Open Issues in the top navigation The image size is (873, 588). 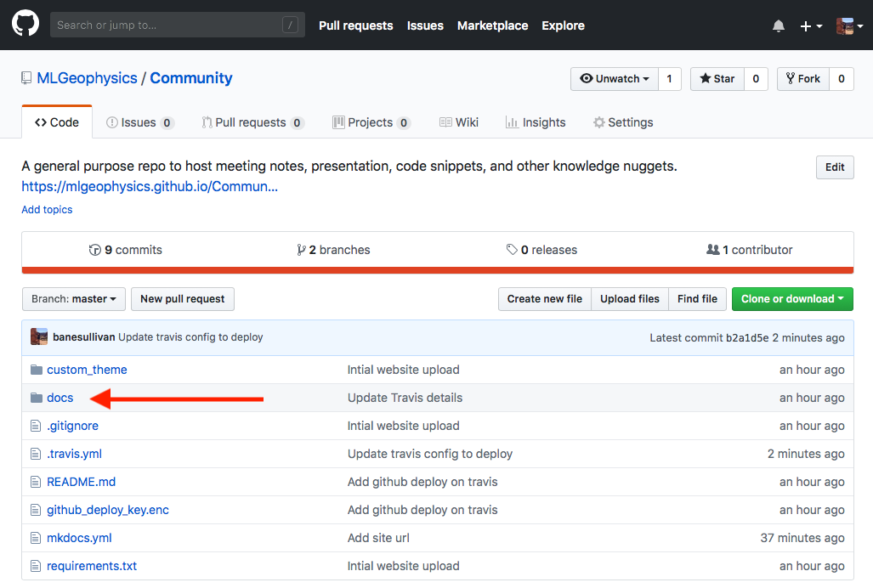click(425, 25)
